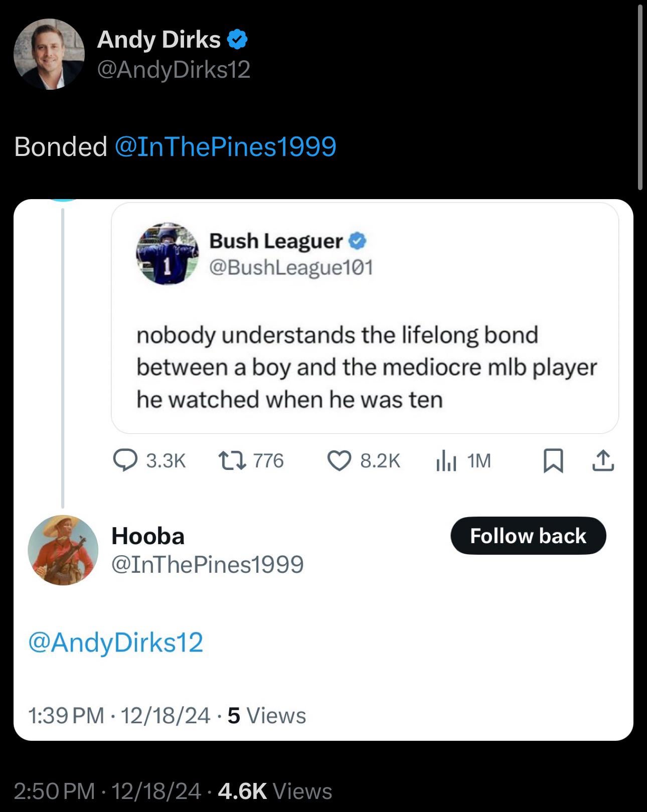Image resolution: width=647 pixels, height=812 pixels.
Task: Open Andy Dirks profile picture
Action: (x=49, y=54)
